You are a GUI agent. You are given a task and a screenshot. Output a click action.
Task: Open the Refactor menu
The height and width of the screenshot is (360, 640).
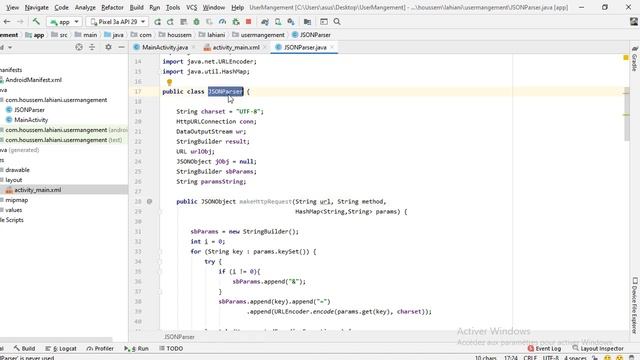coord(112,7)
